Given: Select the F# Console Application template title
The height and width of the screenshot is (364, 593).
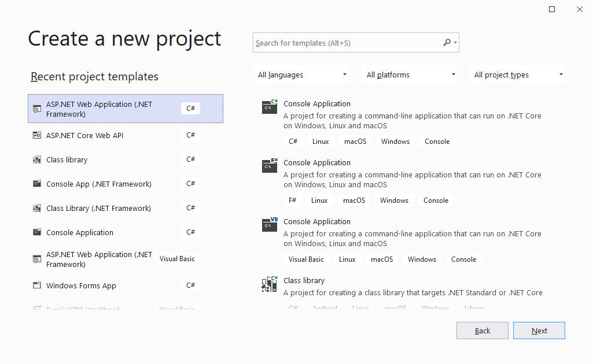Looking at the screenshot, I should [x=317, y=163].
